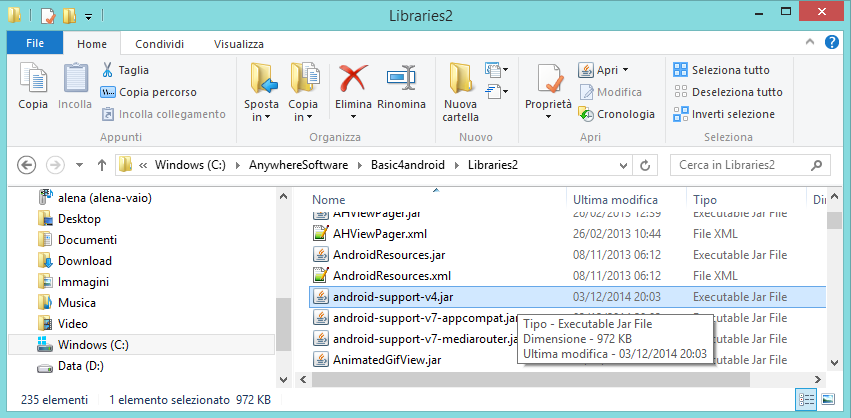851x418 pixels.
Task: Sort by Ultima modifica column
Action: (615, 200)
